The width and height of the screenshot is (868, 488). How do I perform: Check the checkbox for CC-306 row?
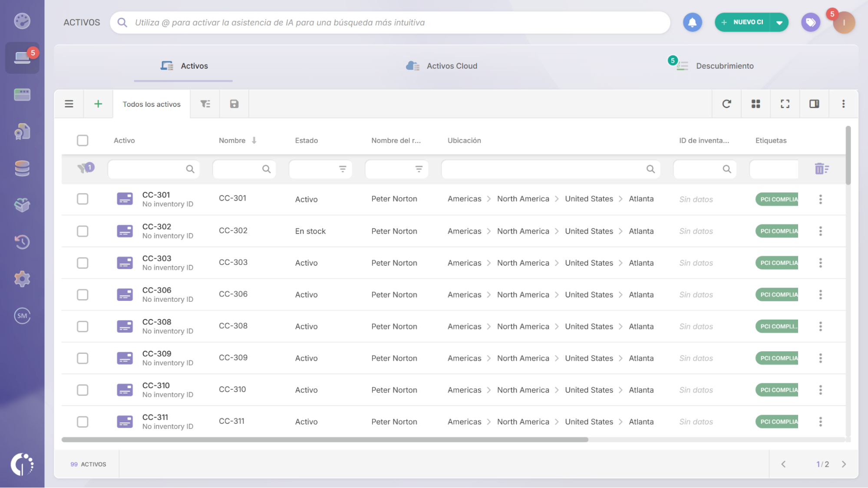[x=83, y=295]
